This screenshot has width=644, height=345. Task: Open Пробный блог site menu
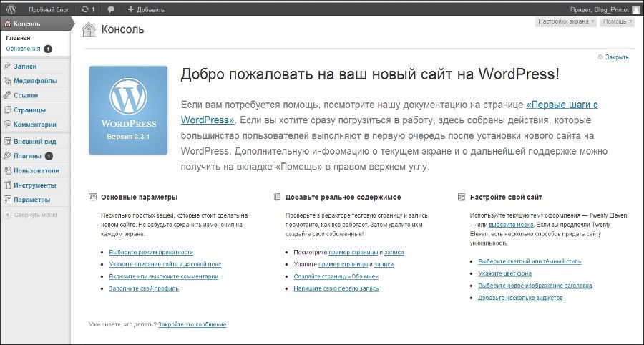coord(49,9)
